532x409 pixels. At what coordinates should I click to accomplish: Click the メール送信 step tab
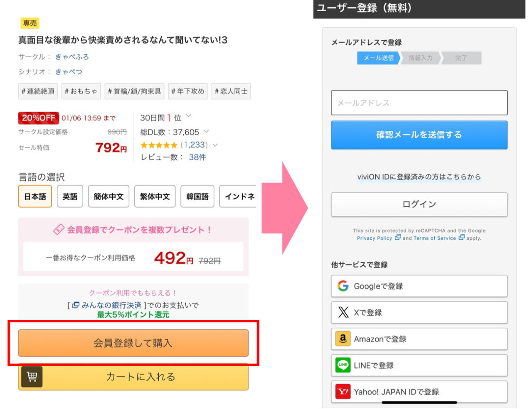pyautogui.click(x=379, y=58)
